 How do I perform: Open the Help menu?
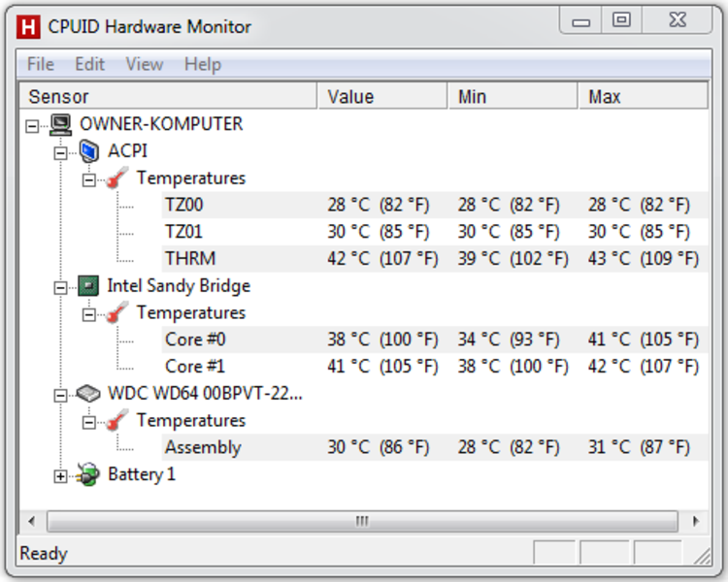(x=203, y=64)
